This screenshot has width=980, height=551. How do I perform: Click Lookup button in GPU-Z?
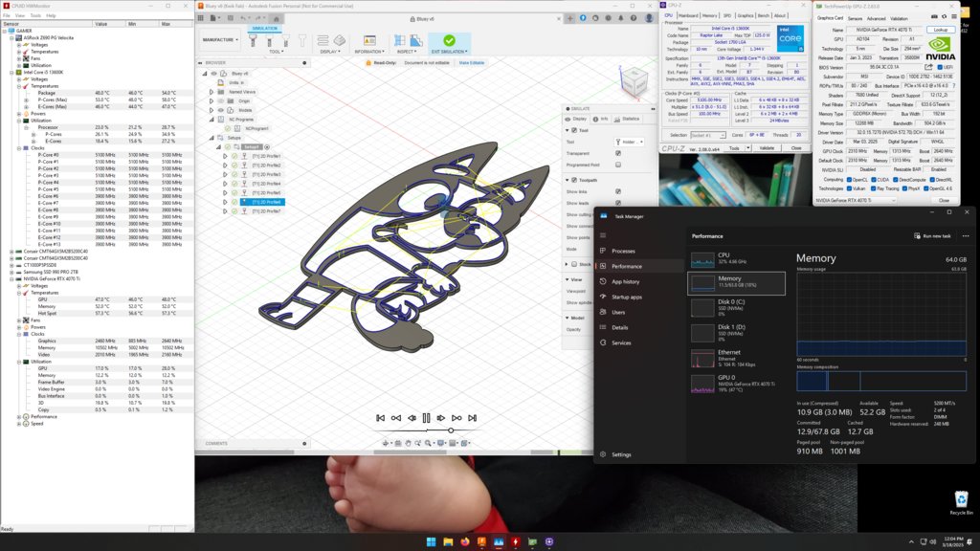[x=941, y=30]
